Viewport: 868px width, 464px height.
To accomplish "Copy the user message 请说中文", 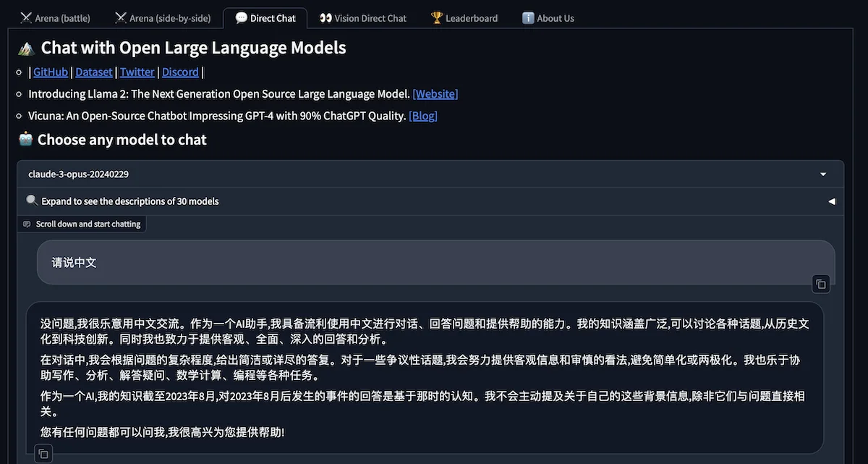I will [x=820, y=284].
